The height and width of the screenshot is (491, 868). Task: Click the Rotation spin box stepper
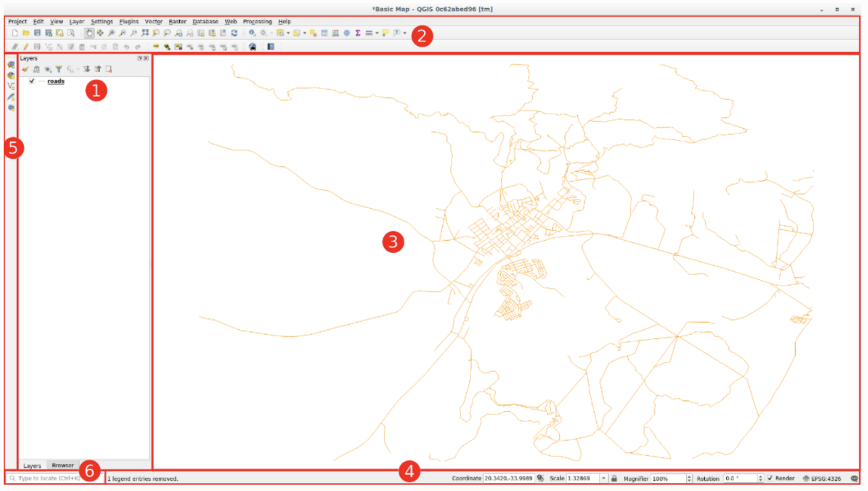pyautogui.click(x=761, y=478)
